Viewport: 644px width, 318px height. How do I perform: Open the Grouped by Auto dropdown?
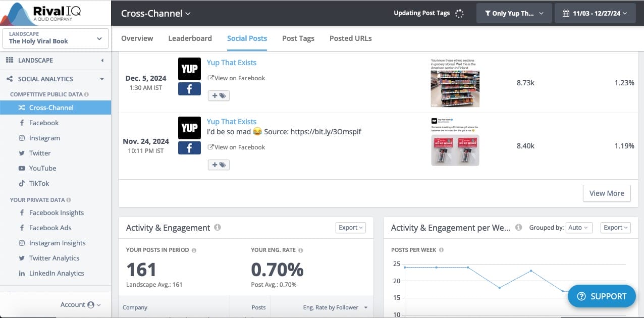coord(578,228)
